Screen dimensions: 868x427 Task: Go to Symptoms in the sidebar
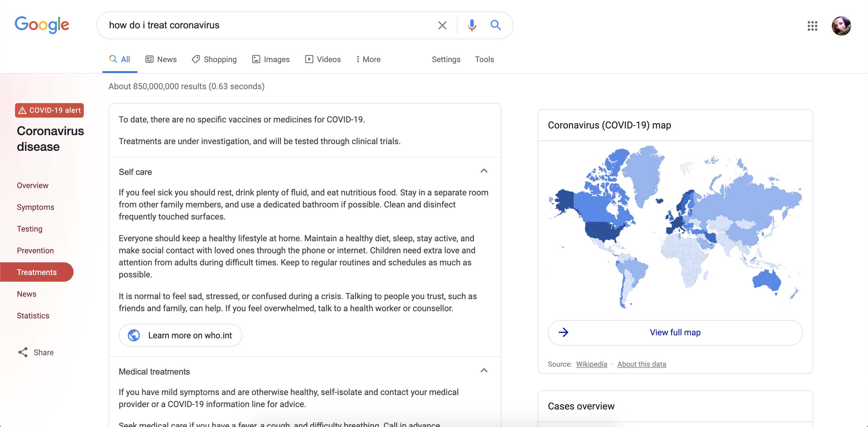35,207
